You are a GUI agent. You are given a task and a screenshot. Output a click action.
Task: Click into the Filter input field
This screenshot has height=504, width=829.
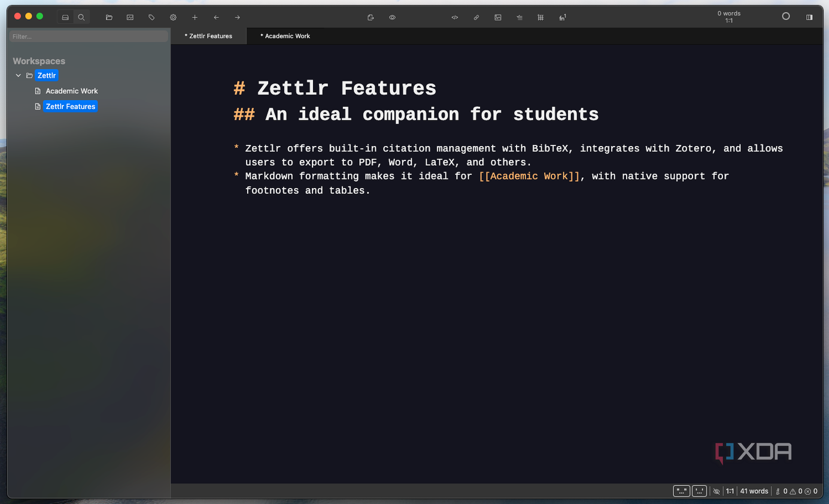89,37
